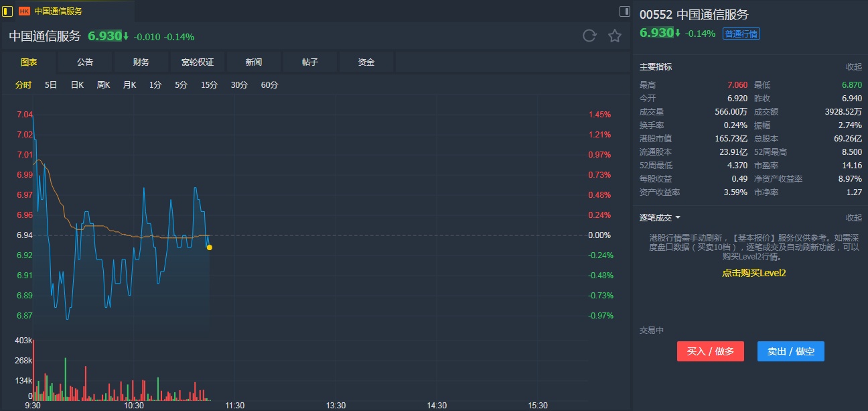
Task: Switch chart to 5分 interval
Action: 181,85
